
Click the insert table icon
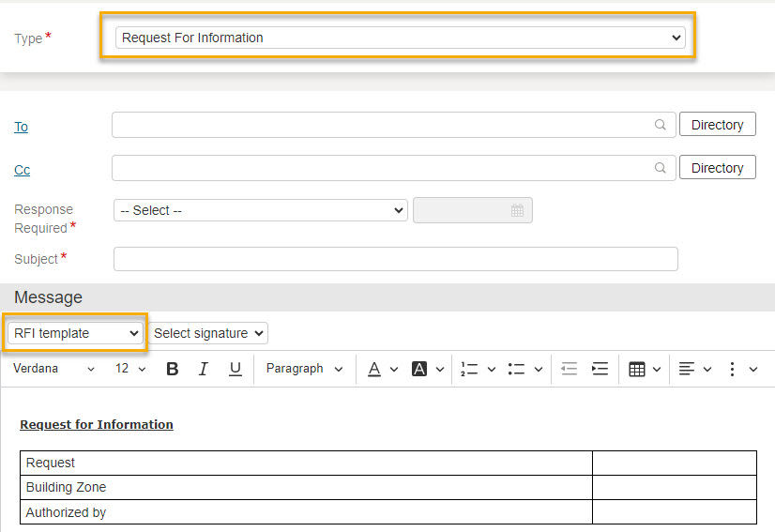point(636,369)
